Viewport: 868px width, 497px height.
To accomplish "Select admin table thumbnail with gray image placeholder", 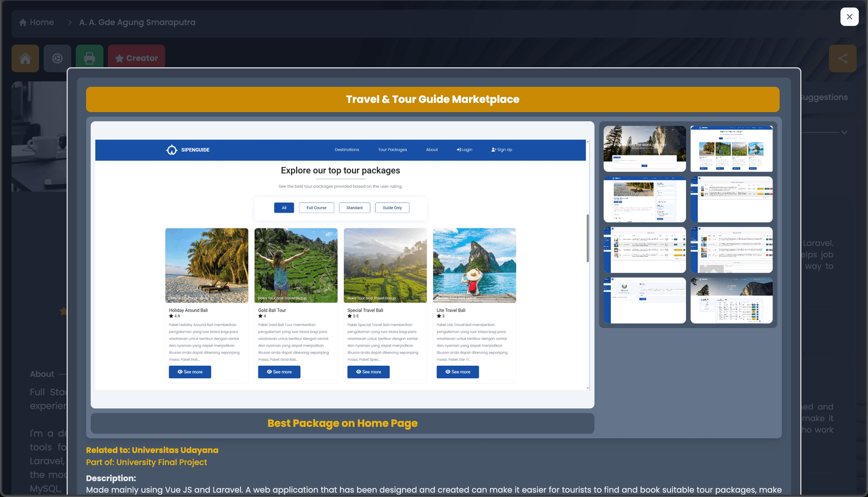I will (x=731, y=250).
